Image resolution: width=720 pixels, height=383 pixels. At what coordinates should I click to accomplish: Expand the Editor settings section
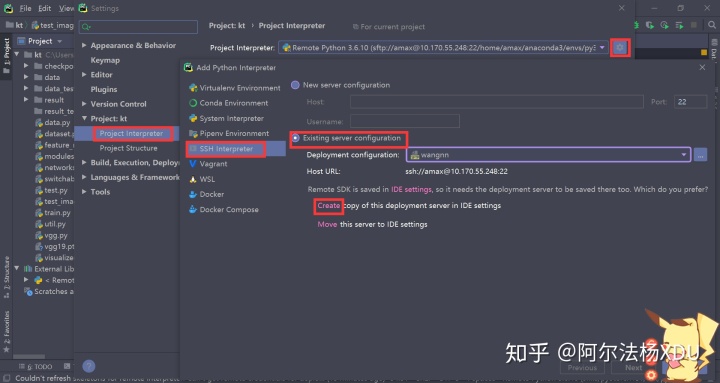(84, 74)
